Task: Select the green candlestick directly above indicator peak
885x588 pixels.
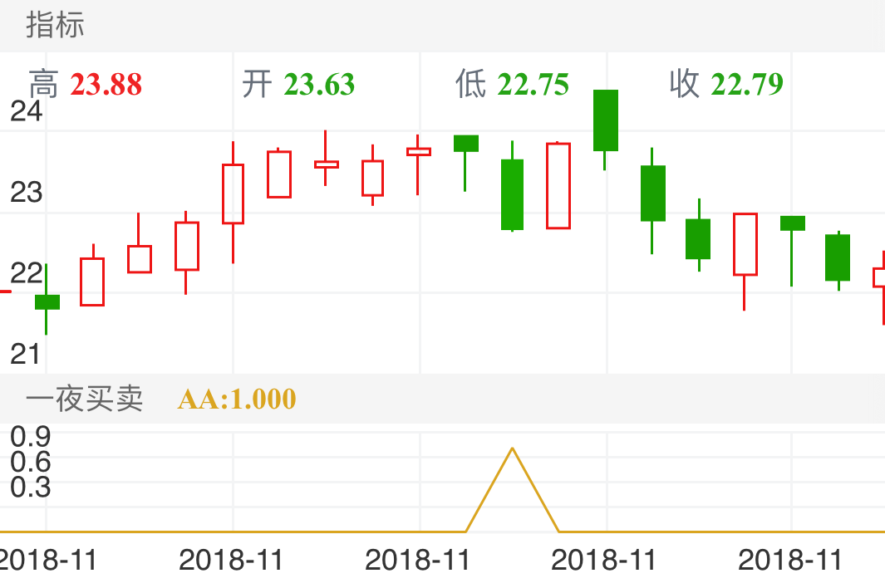Action: [x=512, y=194]
